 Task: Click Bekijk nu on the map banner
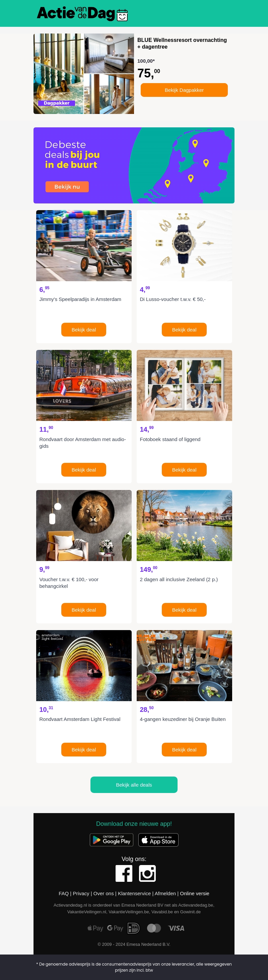(67, 187)
